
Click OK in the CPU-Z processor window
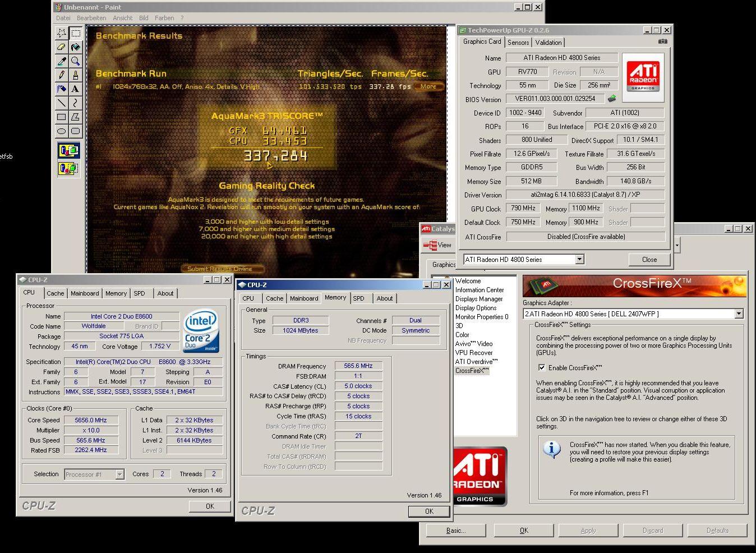coord(210,506)
